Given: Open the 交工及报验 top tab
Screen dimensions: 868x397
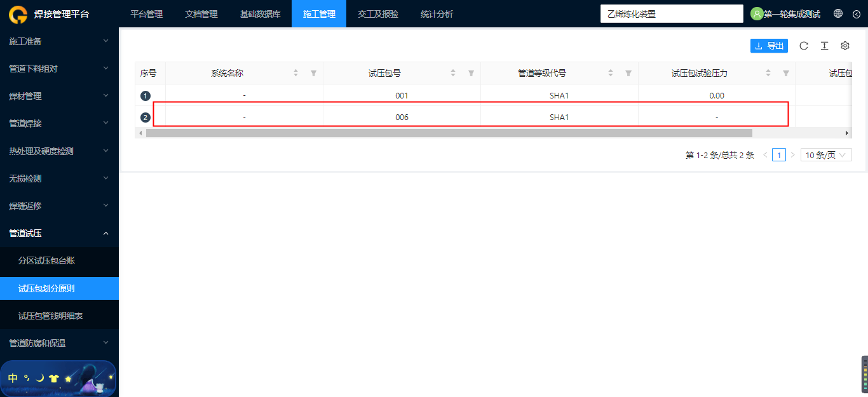Looking at the screenshot, I should (x=378, y=14).
